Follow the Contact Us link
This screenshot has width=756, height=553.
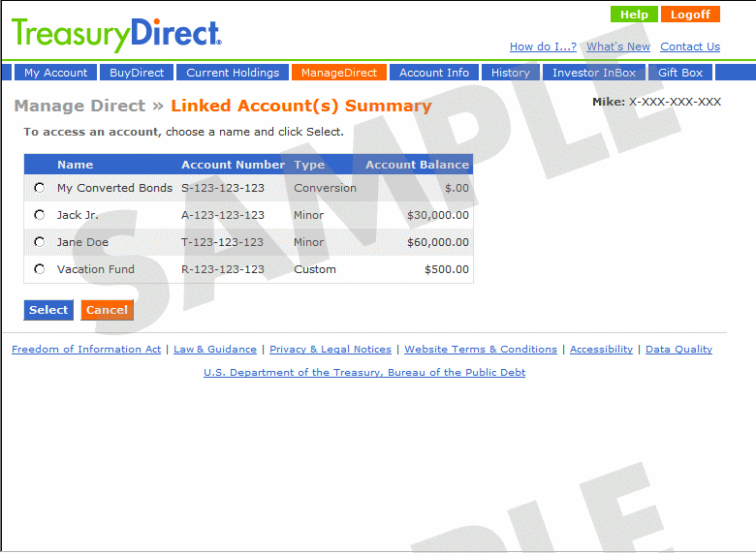click(690, 46)
